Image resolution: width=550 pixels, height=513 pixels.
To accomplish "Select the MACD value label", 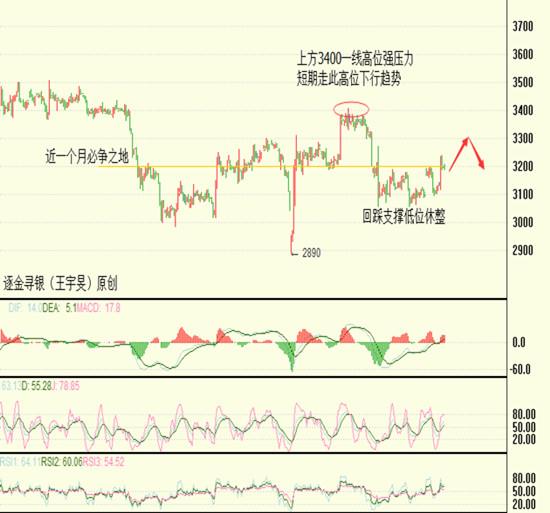I will click(x=99, y=308).
